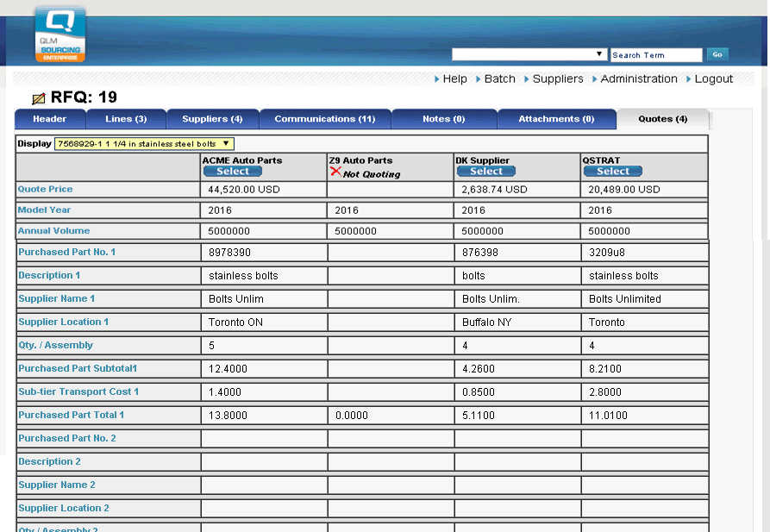The height and width of the screenshot is (532, 770).
Task: Click the Logout link
Action: (714, 78)
